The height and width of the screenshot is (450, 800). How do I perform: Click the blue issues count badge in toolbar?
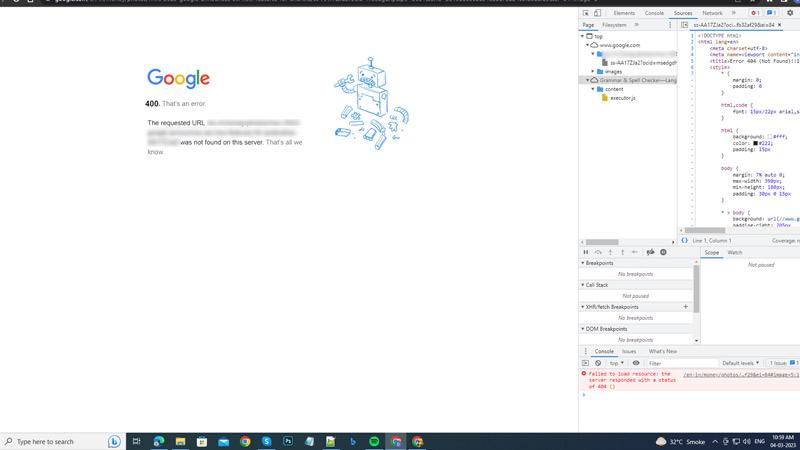[x=771, y=13]
